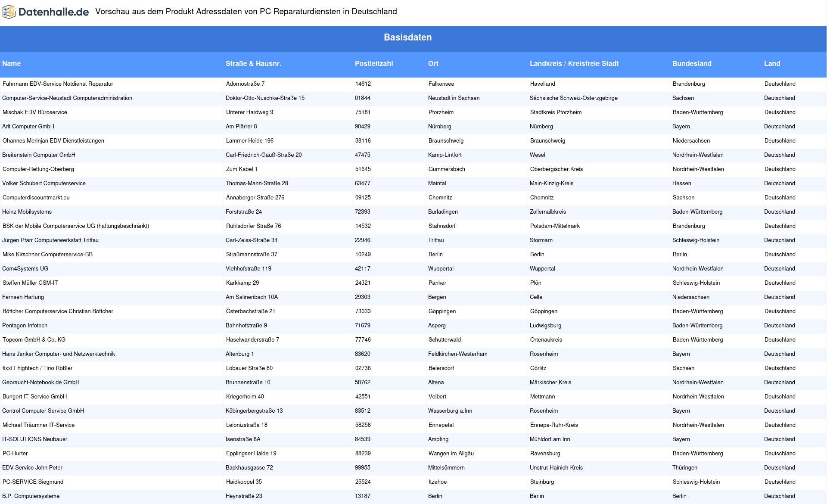
Task: Select the Bundesland cell Thüringen
Action: coord(685,468)
